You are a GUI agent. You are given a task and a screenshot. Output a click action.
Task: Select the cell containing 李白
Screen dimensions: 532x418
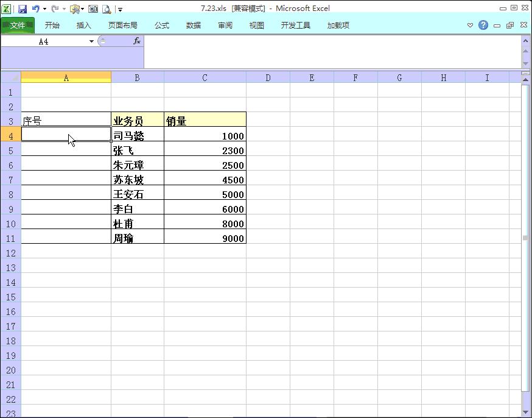138,207
